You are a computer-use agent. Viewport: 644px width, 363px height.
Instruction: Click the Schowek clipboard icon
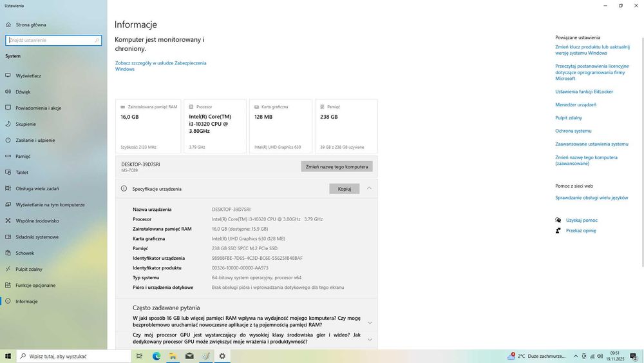(x=8, y=253)
